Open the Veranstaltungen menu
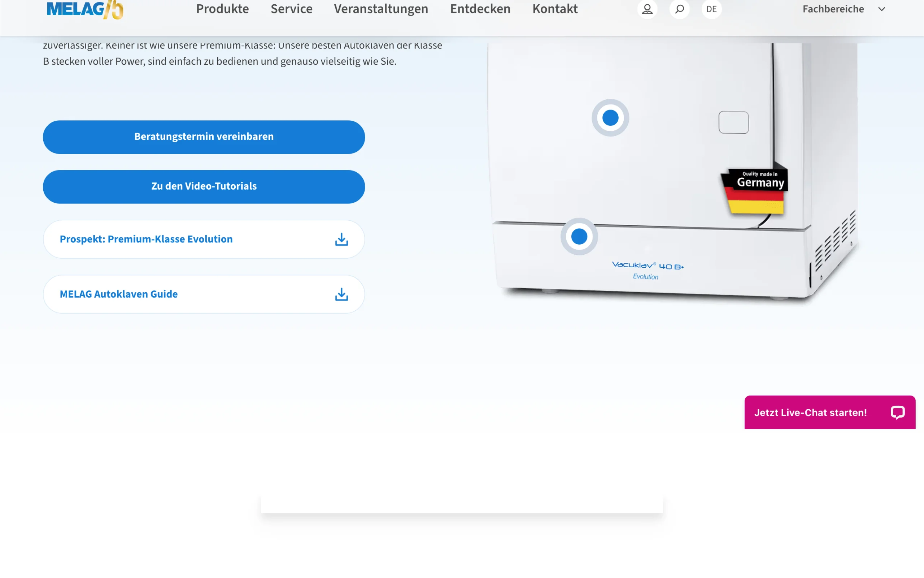This screenshot has height=578, width=924. pyautogui.click(x=381, y=9)
